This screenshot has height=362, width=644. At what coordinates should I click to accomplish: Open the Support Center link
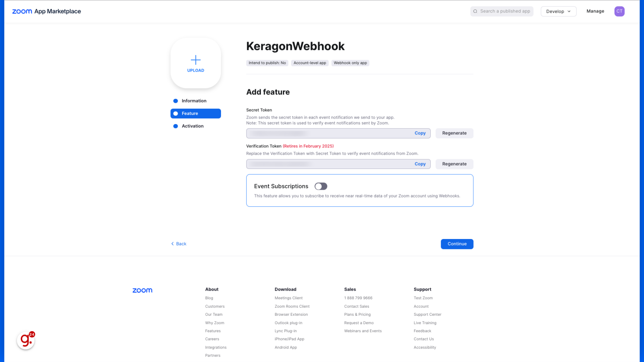point(427,314)
